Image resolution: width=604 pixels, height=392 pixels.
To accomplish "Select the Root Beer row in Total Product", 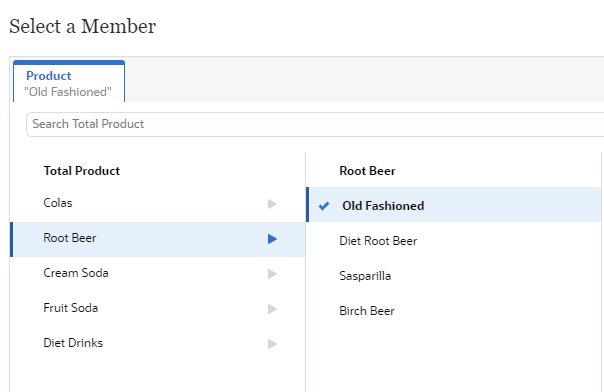I will [x=158, y=239].
